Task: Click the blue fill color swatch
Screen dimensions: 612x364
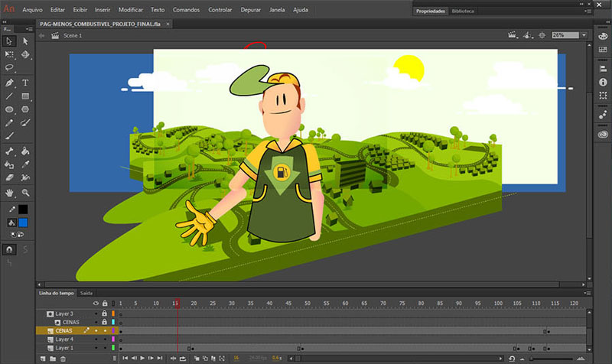Action: pos(23,223)
